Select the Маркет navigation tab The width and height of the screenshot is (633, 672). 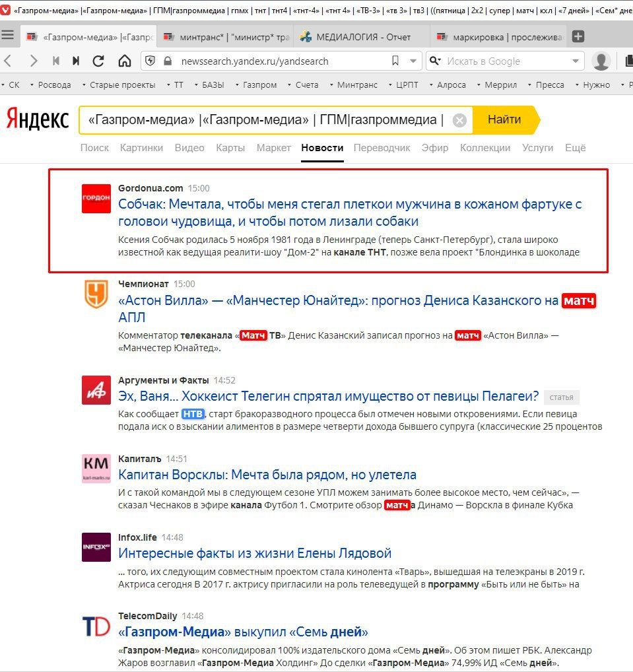[274, 148]
